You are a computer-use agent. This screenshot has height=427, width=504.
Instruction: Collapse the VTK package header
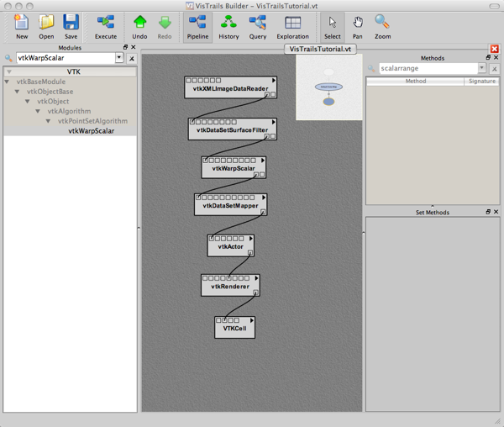9,71
